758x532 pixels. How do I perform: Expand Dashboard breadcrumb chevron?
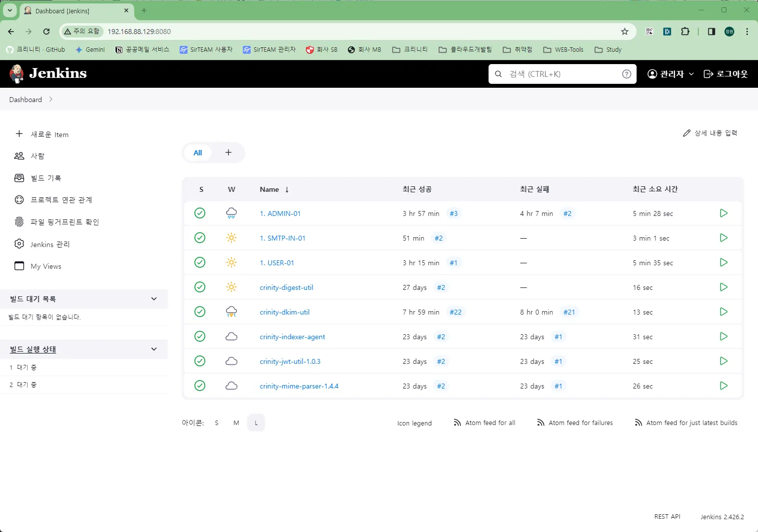50,100
